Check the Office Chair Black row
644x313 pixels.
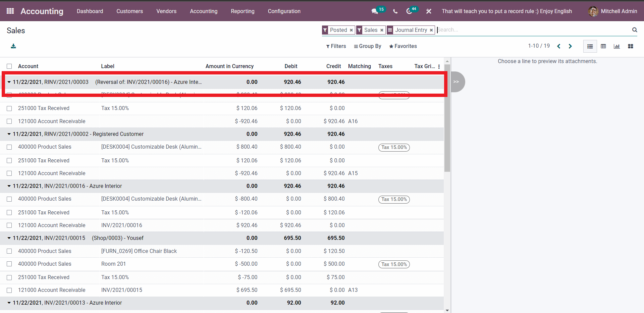pos(9,251)
